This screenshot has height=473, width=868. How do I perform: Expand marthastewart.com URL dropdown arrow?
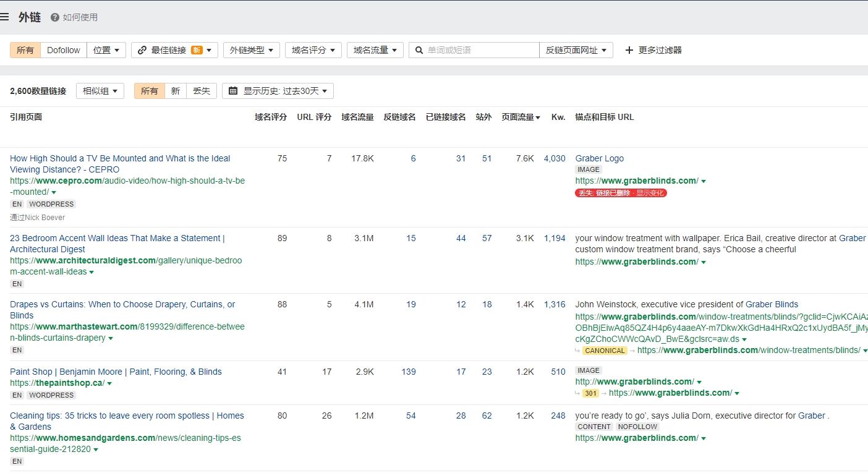(111, 338)
